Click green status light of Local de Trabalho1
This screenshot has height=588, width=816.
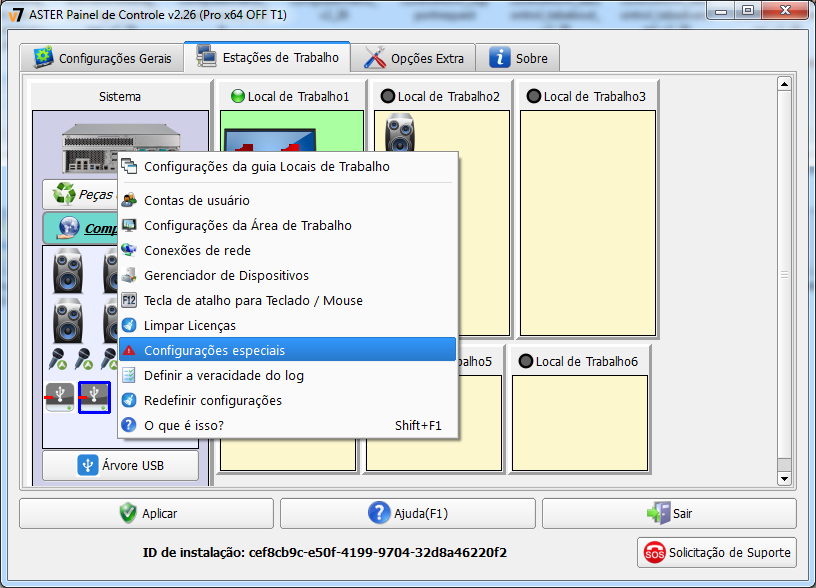[238, 96]
